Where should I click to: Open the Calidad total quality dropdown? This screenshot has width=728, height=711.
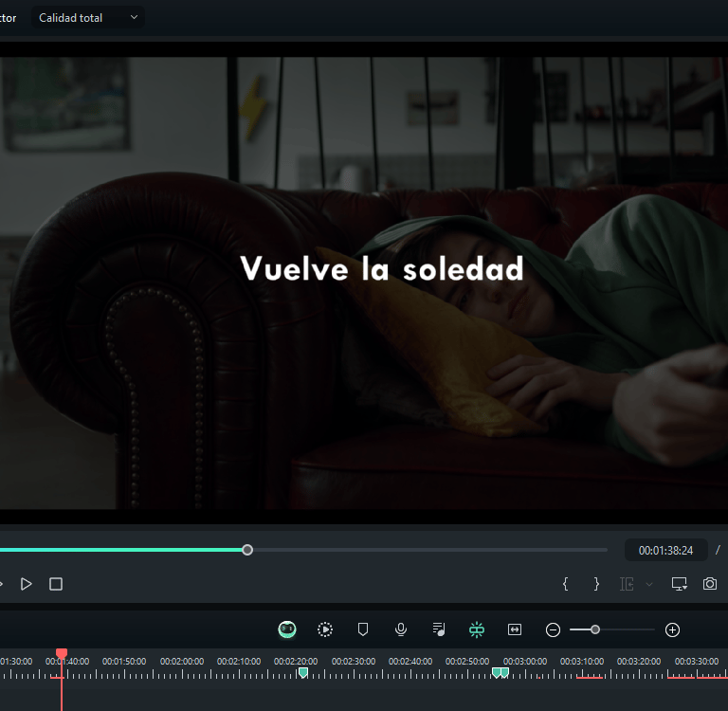88,18
